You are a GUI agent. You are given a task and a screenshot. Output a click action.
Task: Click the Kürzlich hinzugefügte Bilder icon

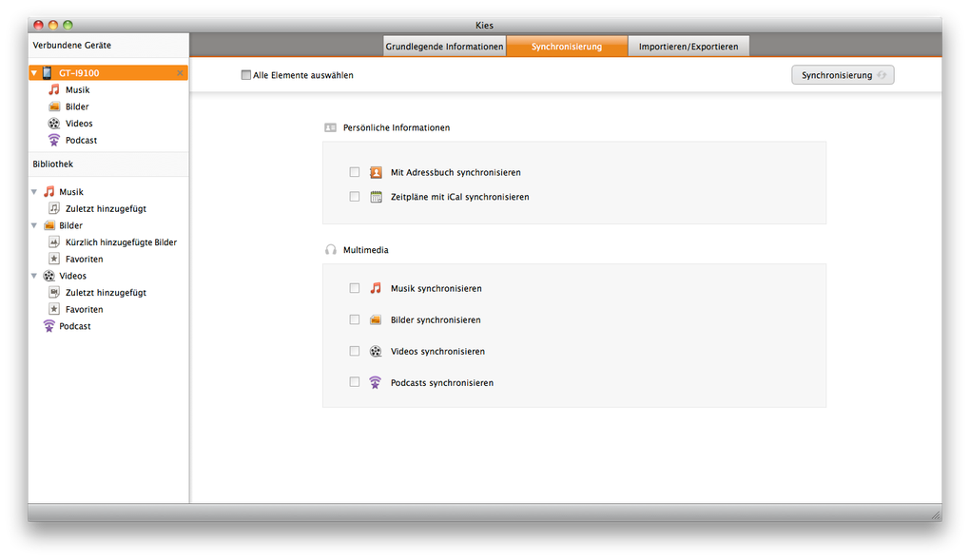(x=54, y=241)
